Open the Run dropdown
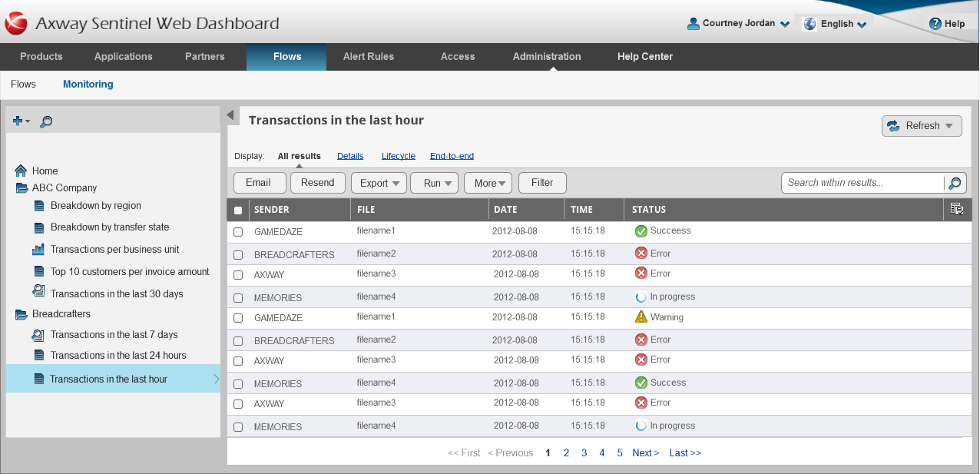 (x=435, y=183)
